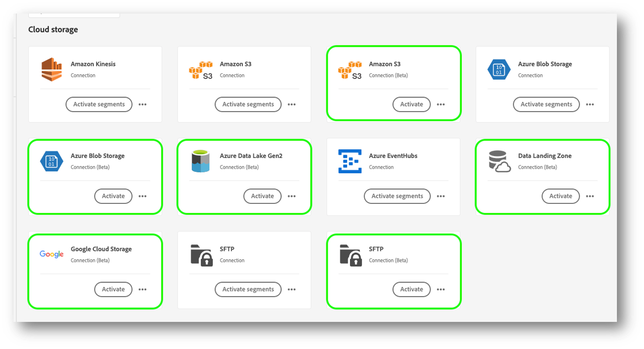Activate the Data Landing Zone destination
Image resolution: width=644 pixels, height=349 pixels.
tap(561, 196)
